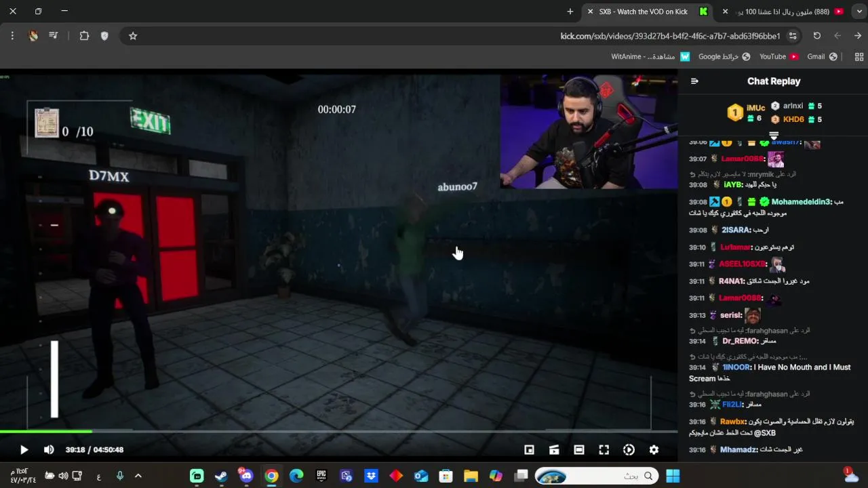Click chat username Fli2Li

tap(732, 404)
